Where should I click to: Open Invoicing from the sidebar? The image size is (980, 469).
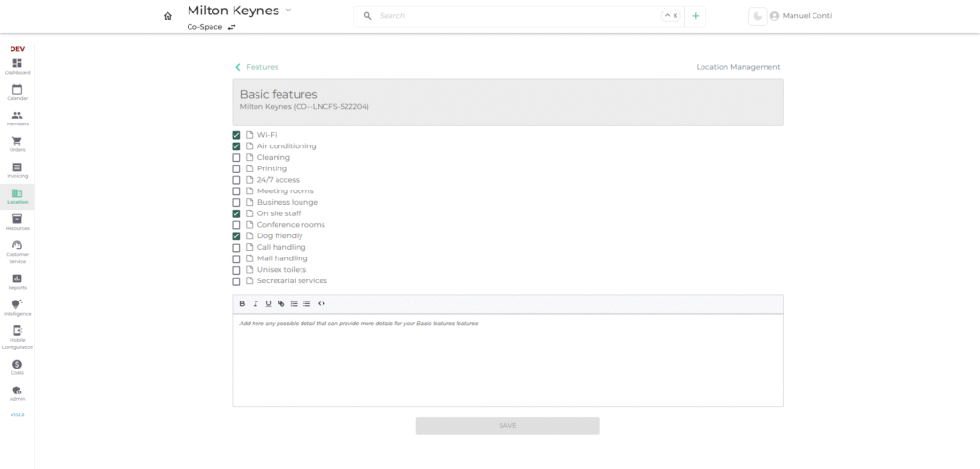[x=17, y=170]
